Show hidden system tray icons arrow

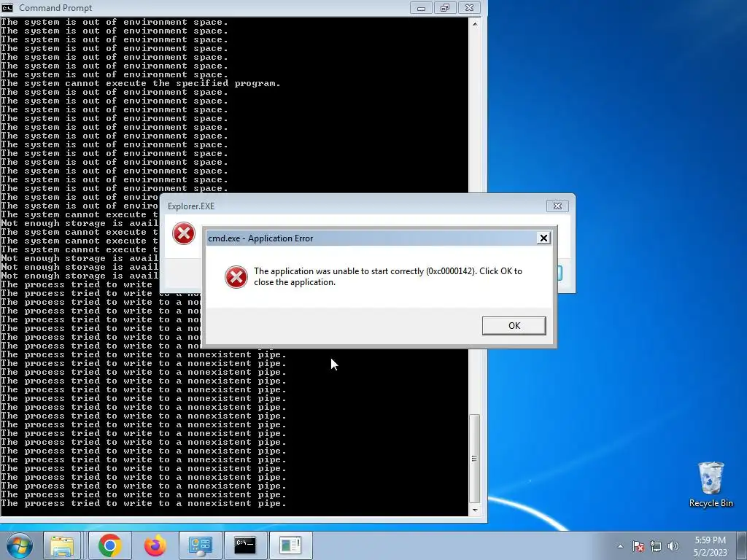tap(620, 546)
